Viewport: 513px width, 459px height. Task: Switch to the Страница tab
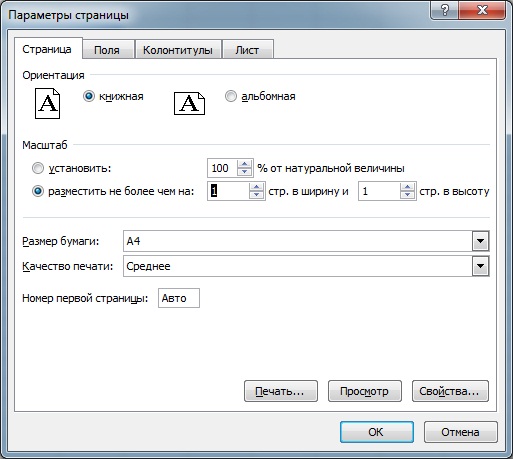tap(47, 49)
